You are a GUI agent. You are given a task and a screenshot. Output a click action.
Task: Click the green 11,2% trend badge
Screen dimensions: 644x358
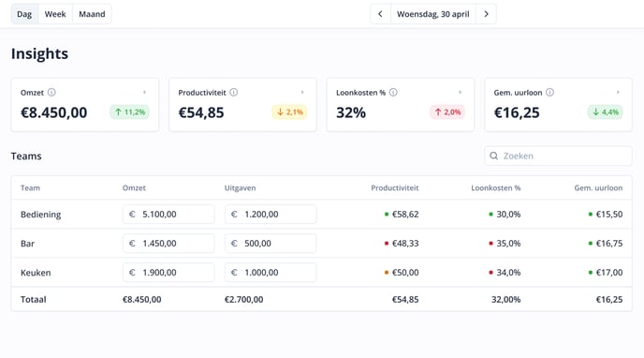(129, 112)
